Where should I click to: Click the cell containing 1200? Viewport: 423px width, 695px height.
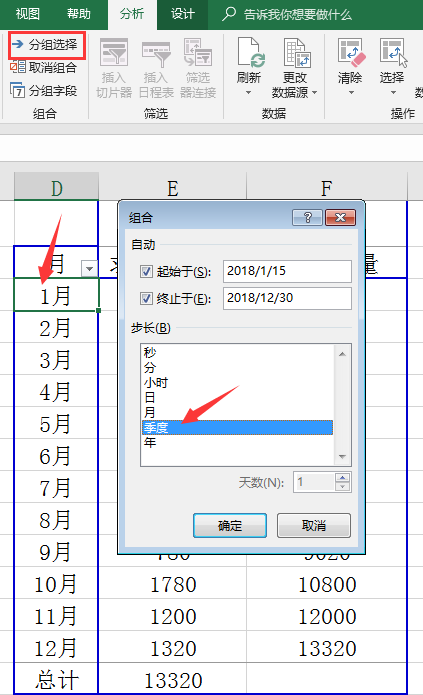[x=172, y=615]
